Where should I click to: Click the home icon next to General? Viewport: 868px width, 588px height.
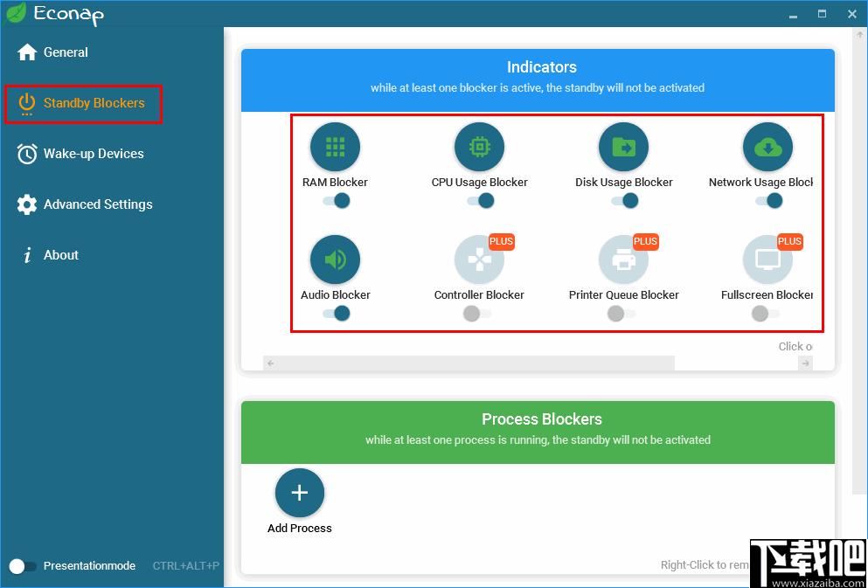27,52
